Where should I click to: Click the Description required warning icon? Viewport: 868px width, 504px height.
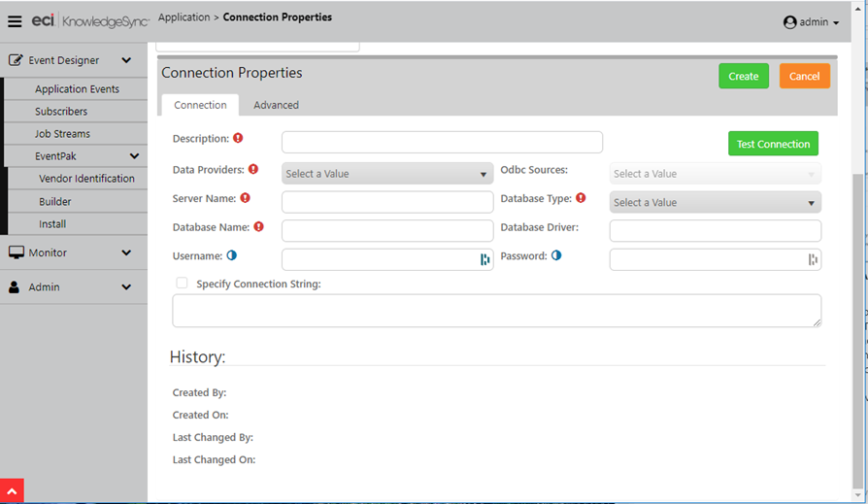(x=238, y=138)
